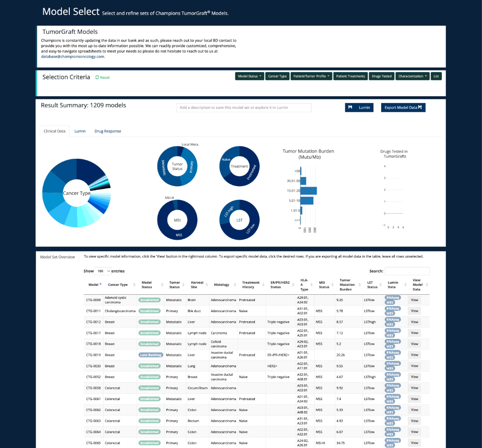Sort by the Tumor Status column
This screenshot has height=448, width=482.
point(176,285)
